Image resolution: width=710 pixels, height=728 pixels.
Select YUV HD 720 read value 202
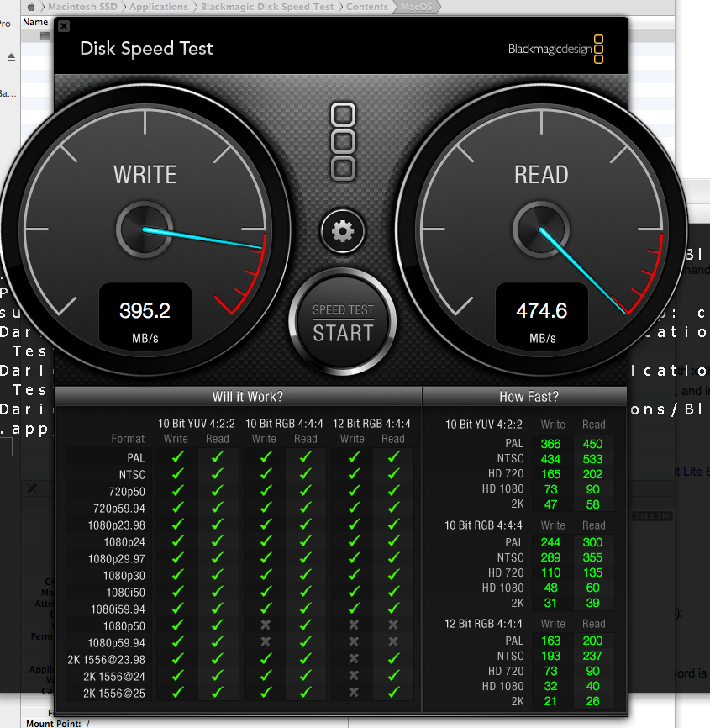(x=592, y=474)
